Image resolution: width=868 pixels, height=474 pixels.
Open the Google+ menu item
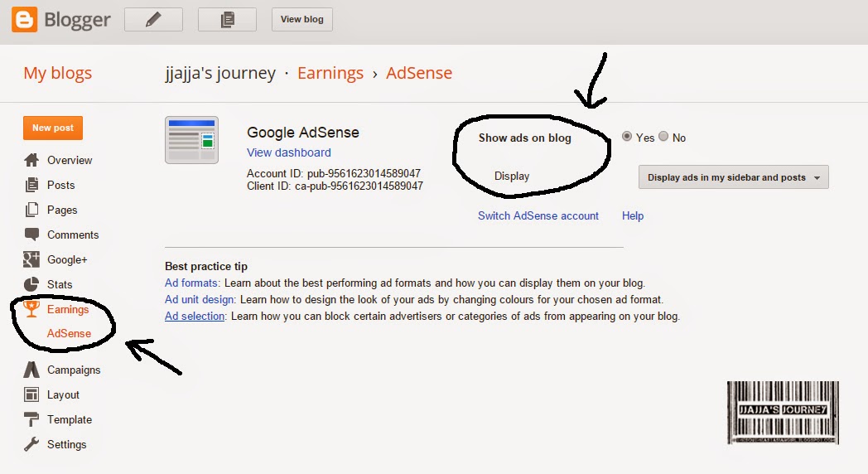coord(67,259)
